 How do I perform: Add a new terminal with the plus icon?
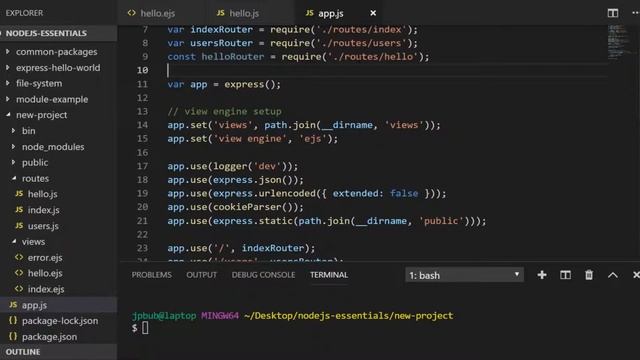click(x=542, y=275)
